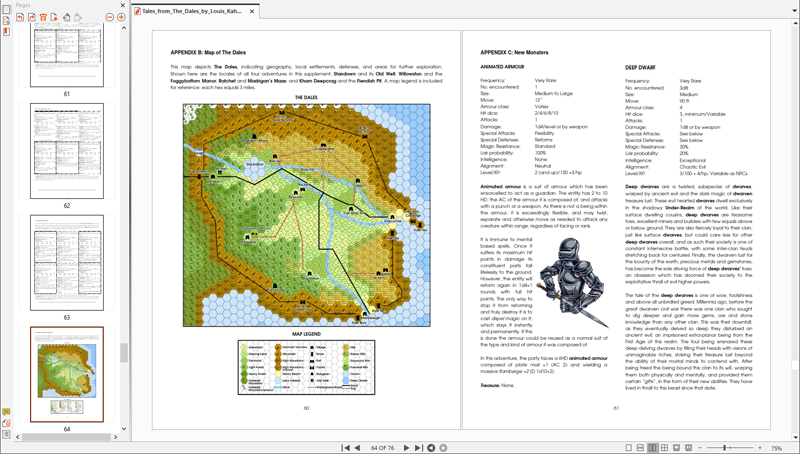Shrink page thumbnails with minus icon
This screenshot has height=454, width=800.
point(108,17)
